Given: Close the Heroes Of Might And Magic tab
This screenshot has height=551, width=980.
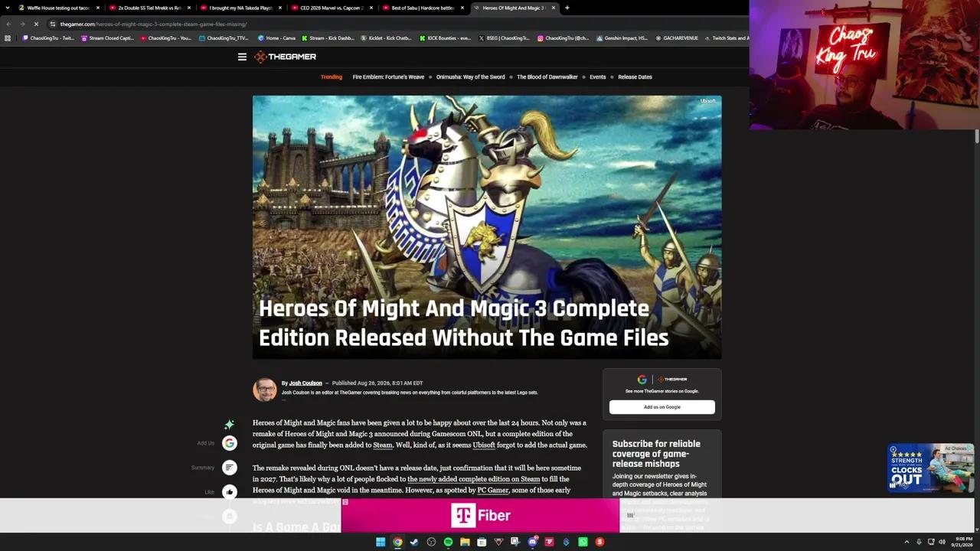Looking at the screenshot, I should [x=553, y=8].
